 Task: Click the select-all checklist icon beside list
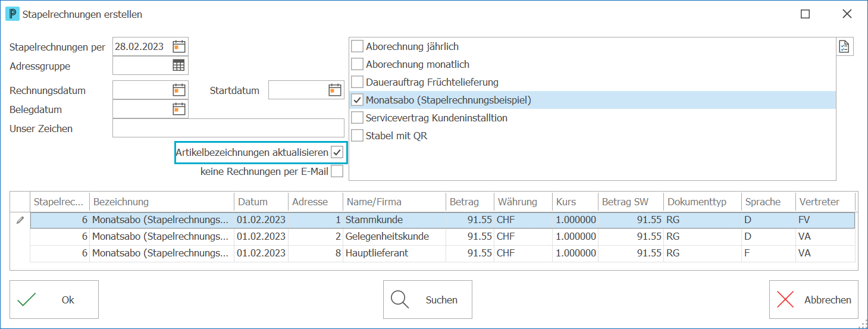[845, 47]
